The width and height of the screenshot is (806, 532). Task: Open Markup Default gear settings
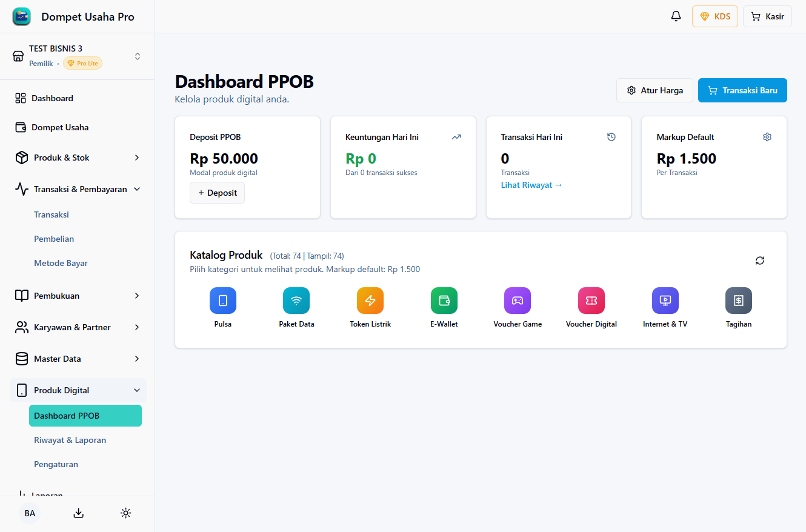[767, 137]
